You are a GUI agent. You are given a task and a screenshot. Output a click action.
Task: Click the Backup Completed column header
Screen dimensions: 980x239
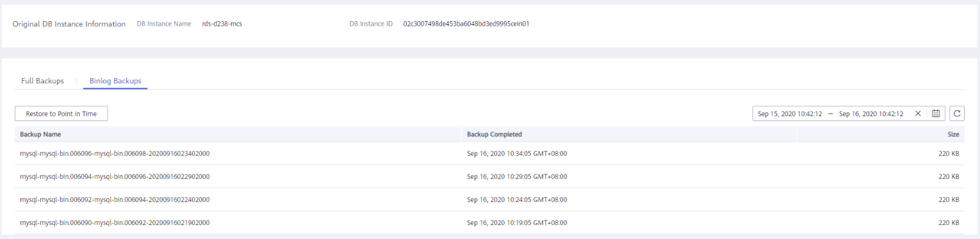494,135
